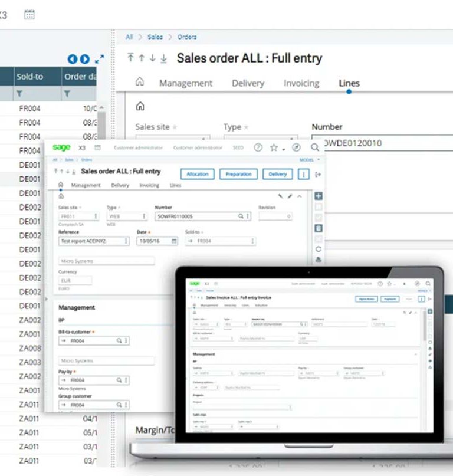The width and height of the screenshot is (453, 476).
Task: Click the home icon above Sales site in the background window
Action: 140,106
